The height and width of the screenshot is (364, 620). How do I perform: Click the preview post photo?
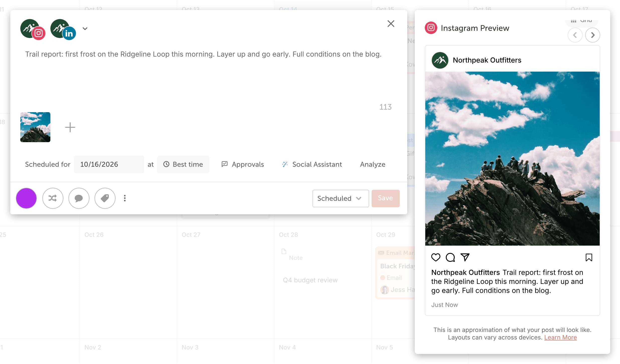point(512,158)
